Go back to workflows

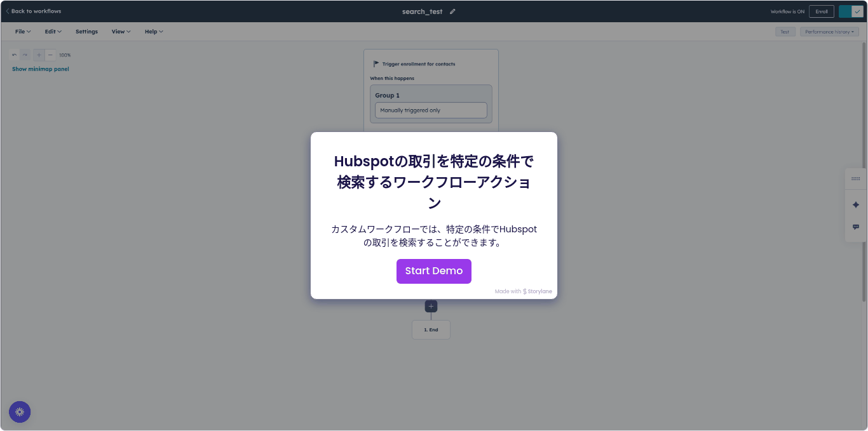point(34,11)
